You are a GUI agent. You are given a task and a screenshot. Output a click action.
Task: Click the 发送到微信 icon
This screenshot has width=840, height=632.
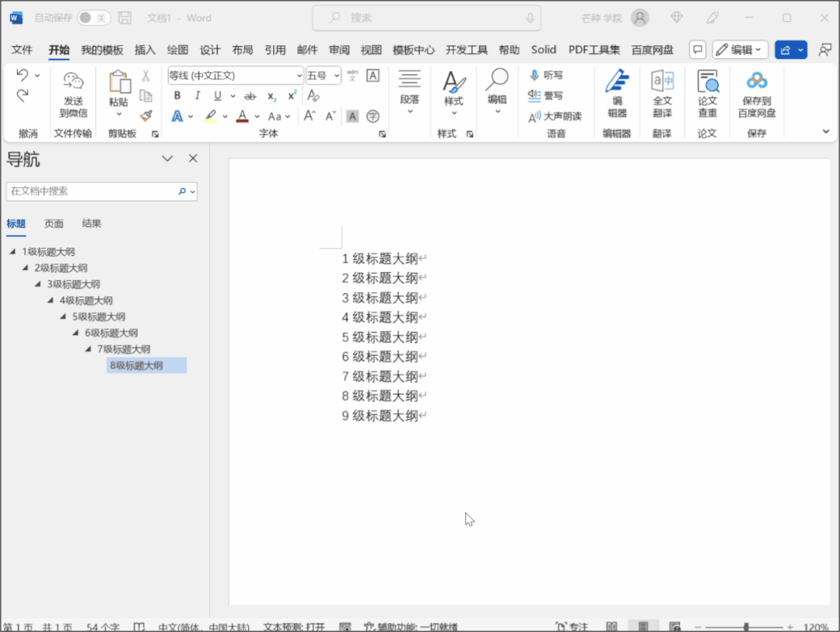point(73,94)
